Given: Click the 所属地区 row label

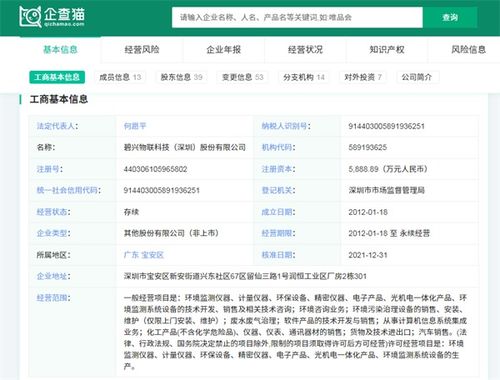Looking at the screenshot, I should coord(53,255).
